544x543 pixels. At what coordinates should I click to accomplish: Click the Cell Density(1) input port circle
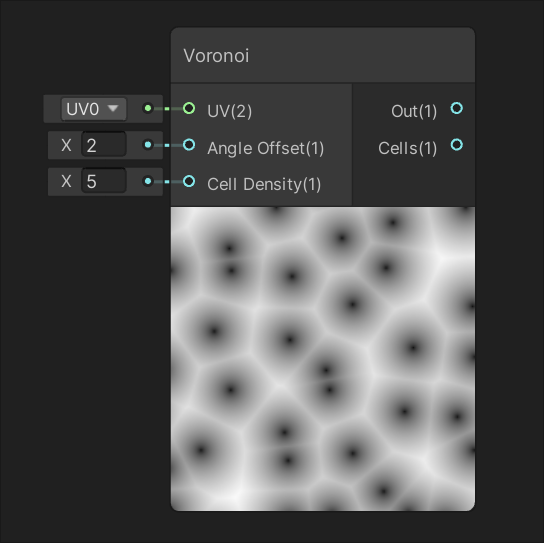tap(189, 181)
